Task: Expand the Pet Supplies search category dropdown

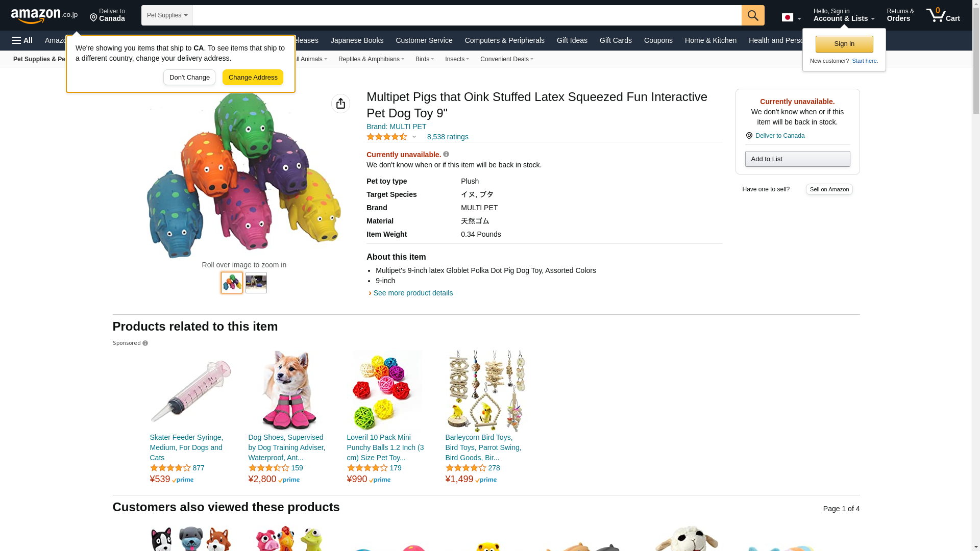Action: pyautogui.click(x=166, y=15)
